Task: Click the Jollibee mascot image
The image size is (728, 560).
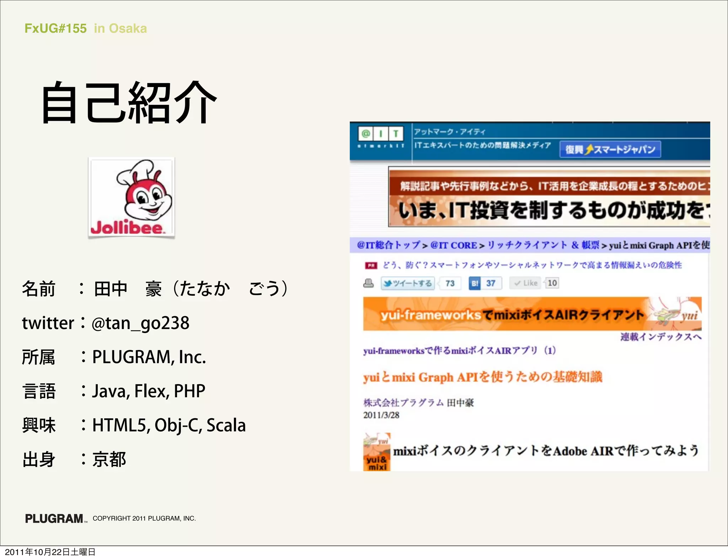Action: tap(132, 198)
